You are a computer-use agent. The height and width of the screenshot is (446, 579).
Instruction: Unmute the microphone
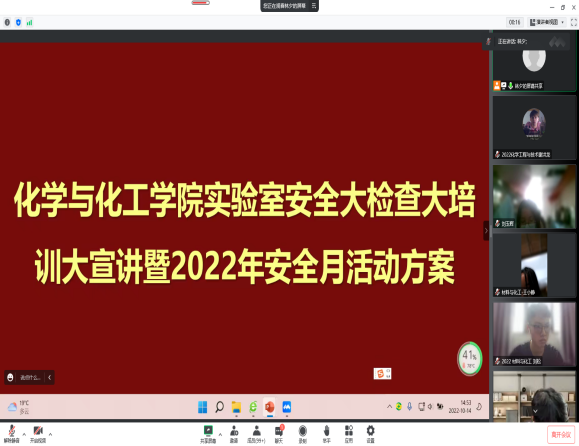coord(11,434)
